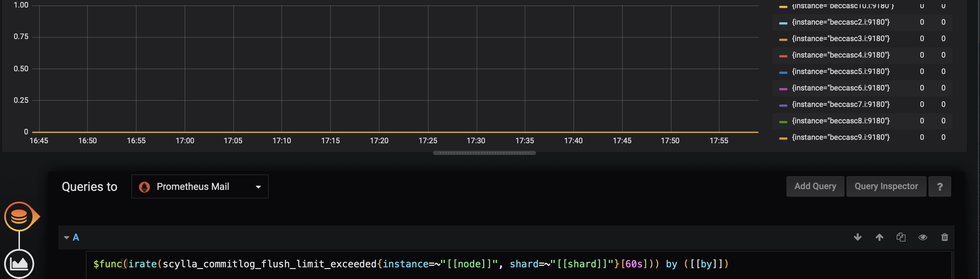Screen dimensions: 980x279
Task: Toggle legend series beccasc2.i:9180
Action: pos(841,22)
